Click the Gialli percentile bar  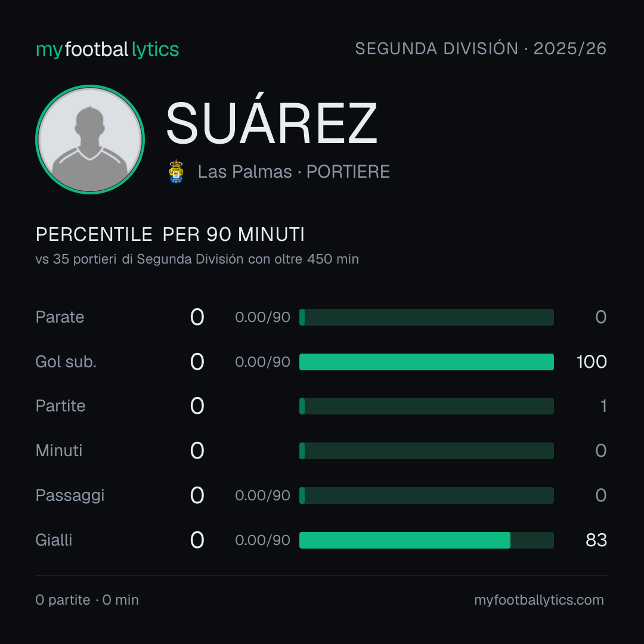tap(426, 540)
